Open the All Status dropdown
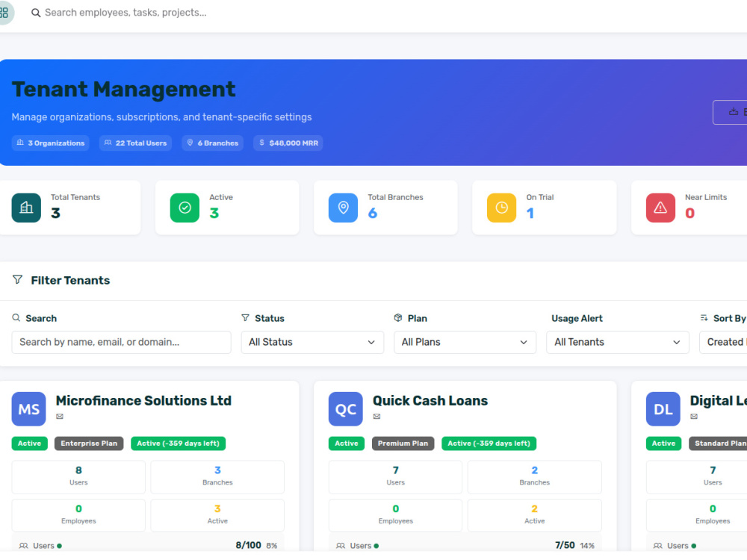The width and height of the screenshot is (747, 560). tap(312, 343)
